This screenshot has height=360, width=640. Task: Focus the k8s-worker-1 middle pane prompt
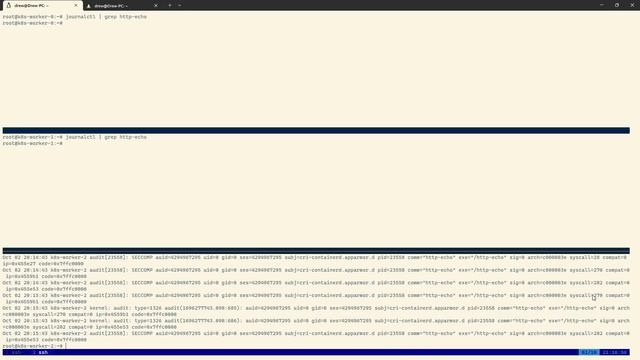point(33,144)
